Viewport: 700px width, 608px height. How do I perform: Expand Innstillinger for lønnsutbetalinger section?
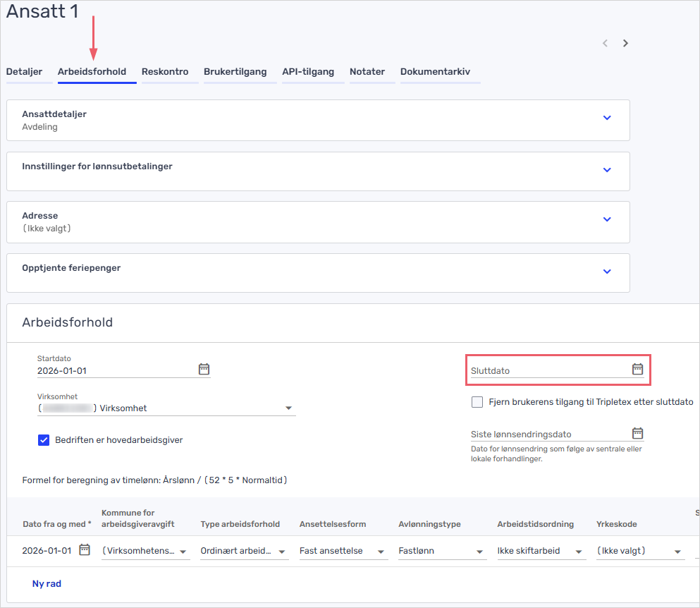(607, 170)
